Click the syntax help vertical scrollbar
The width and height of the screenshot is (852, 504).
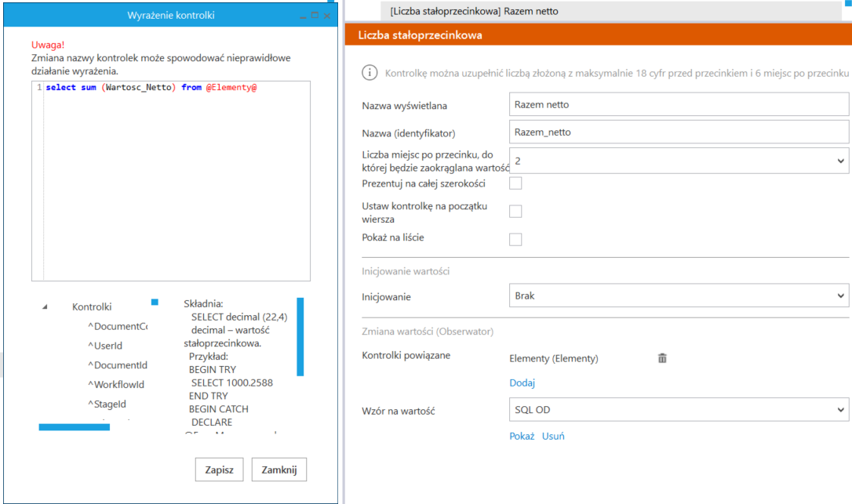300,337
